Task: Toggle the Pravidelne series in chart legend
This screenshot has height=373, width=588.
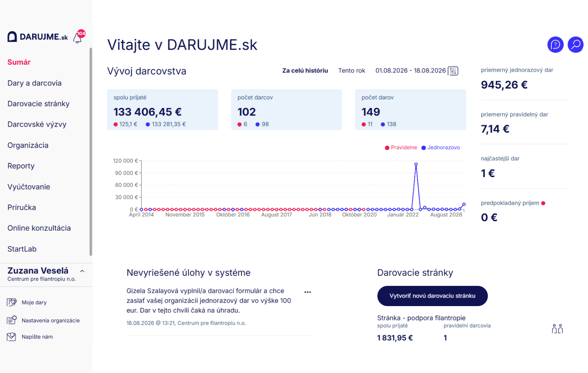Action: pyautogui.click(x=401, y=148)
